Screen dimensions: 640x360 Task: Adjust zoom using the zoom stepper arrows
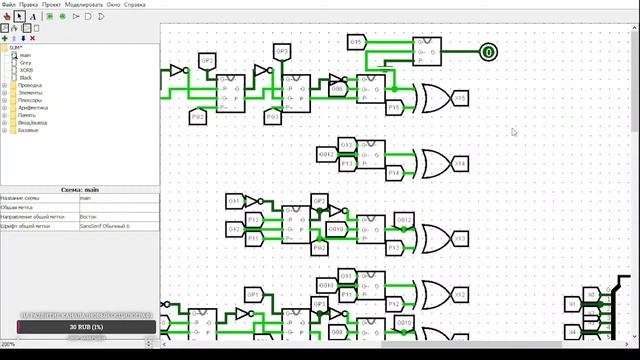(149, 344)
